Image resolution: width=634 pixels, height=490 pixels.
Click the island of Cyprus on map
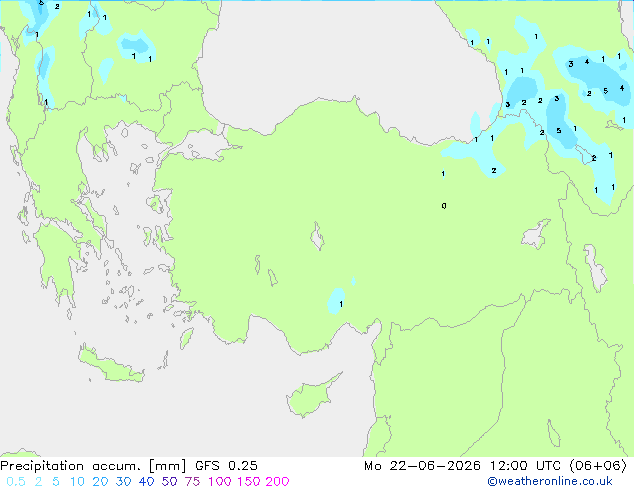pyautogui.click(x=312, y=398)
